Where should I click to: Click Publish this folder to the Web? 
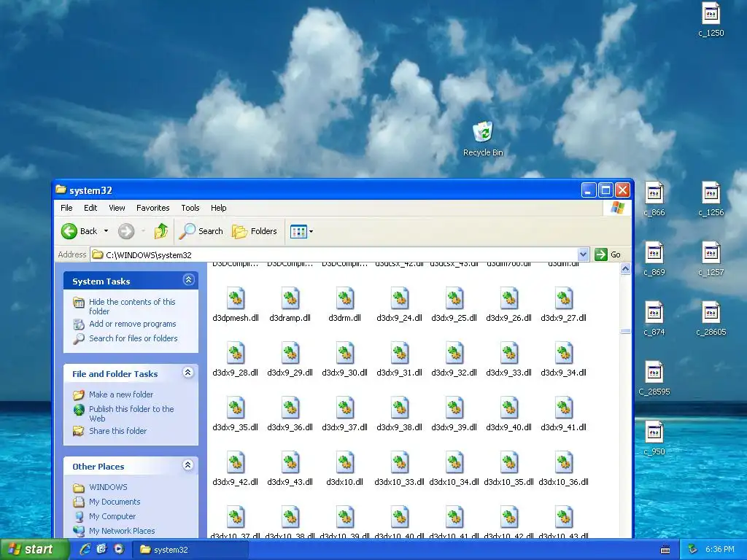point(131,414)
